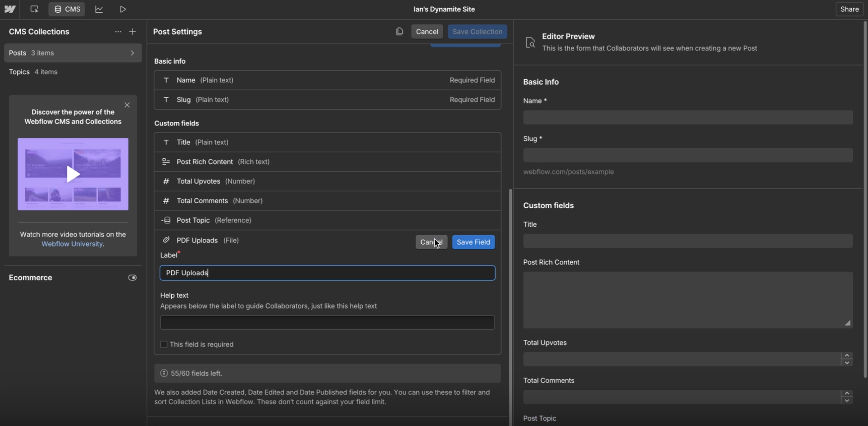868x426 pixels.
Task: Open the Insights chart icon
Action: click(99, 9)
